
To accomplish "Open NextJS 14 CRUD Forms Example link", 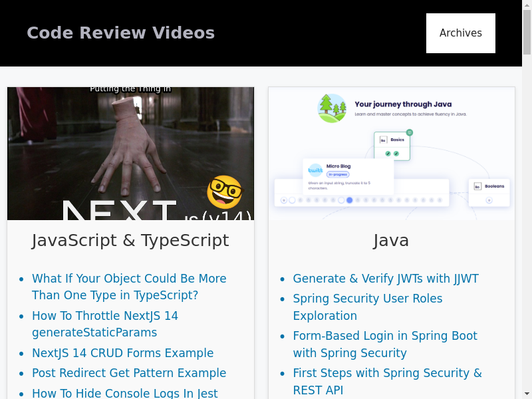I will point(122,353).
